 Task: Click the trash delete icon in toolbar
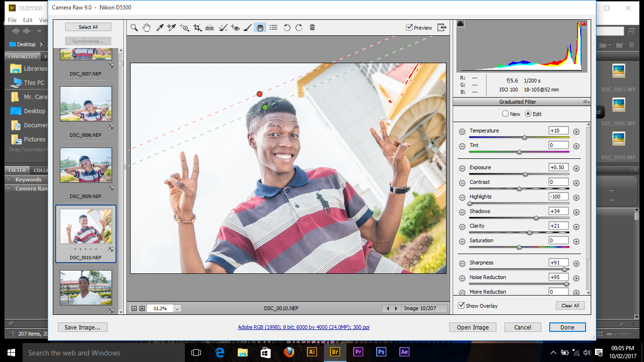point(312,28)
